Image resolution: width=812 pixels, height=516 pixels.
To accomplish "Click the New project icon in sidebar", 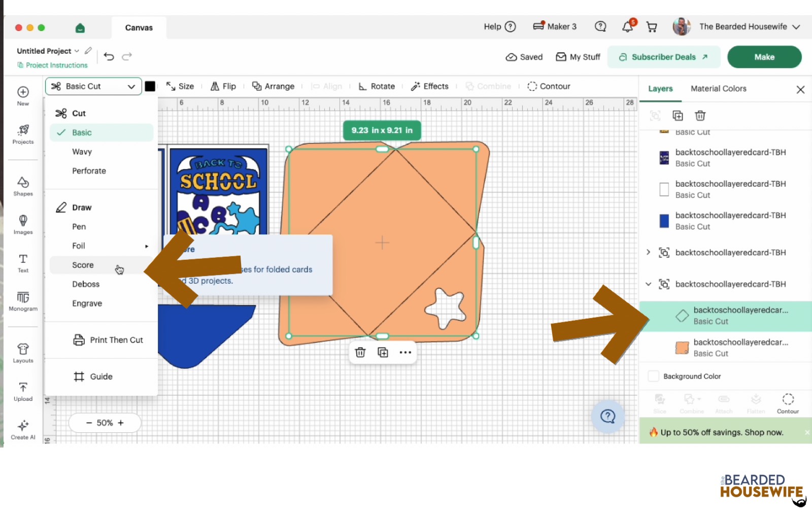I will [23, 95].
